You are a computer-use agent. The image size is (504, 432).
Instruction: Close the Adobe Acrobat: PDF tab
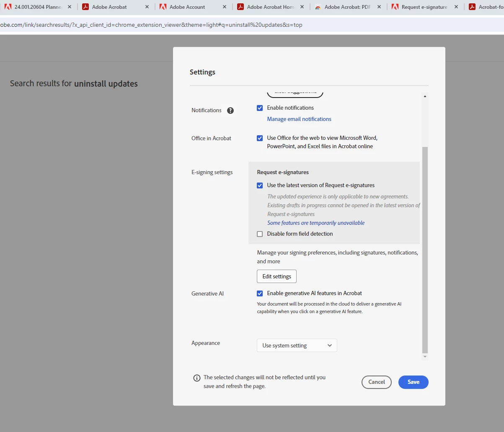pyautogui.click(x=379, y=7)
